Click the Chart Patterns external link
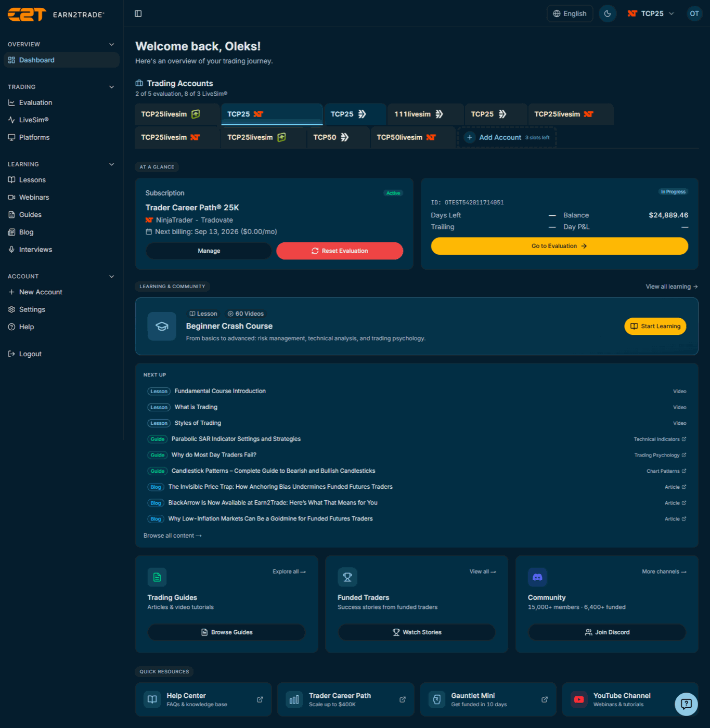 point(666,471)
